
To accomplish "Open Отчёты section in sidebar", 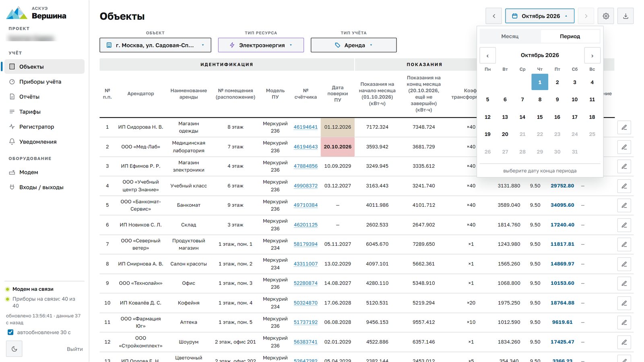I will (44, 97).
